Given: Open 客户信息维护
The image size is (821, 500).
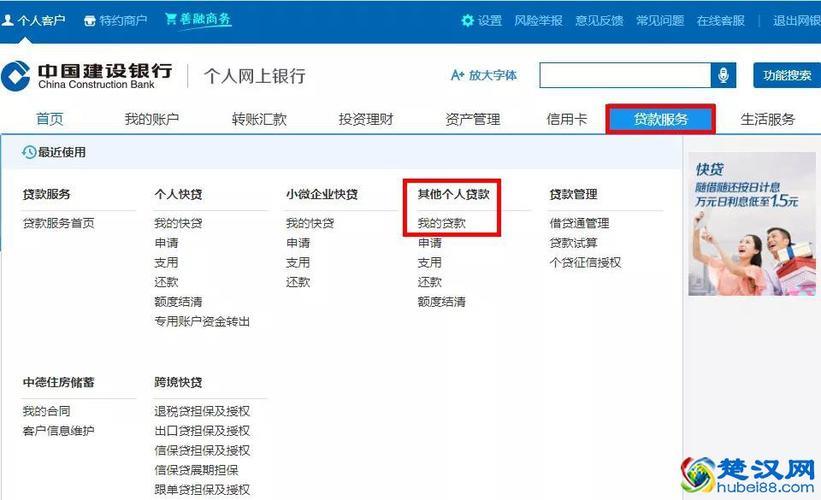Looking at the screenshot, I should pos(59,431).
